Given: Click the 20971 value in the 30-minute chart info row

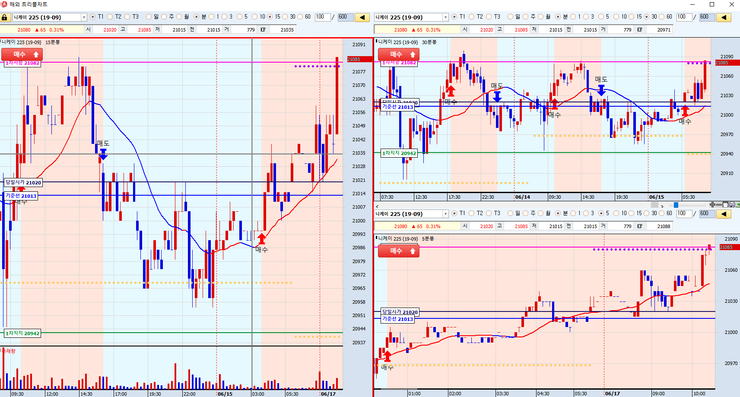Looking at the screenshot, I should coord(664,30).
